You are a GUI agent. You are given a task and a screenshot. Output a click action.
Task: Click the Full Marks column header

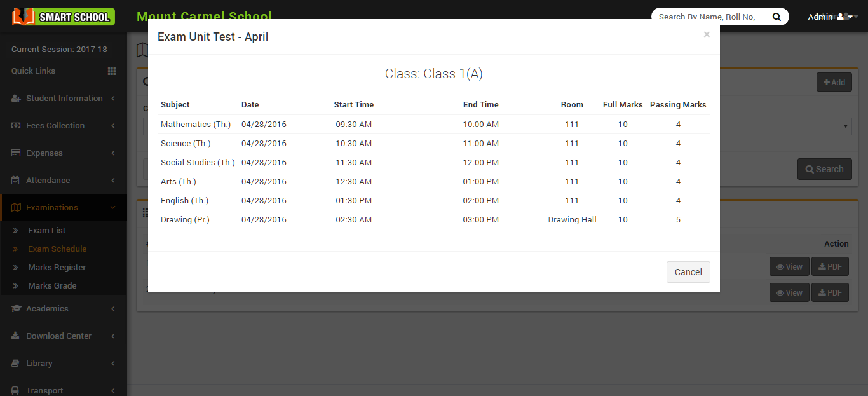pyautogui.click(x=623, y=105)
